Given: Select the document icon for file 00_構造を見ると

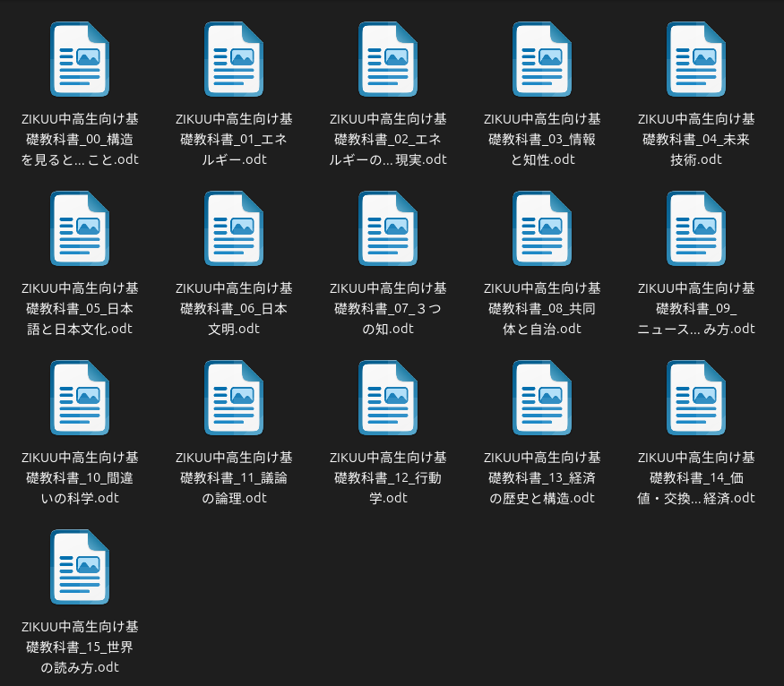Looking at the screenshot, I should pos(80,59).
